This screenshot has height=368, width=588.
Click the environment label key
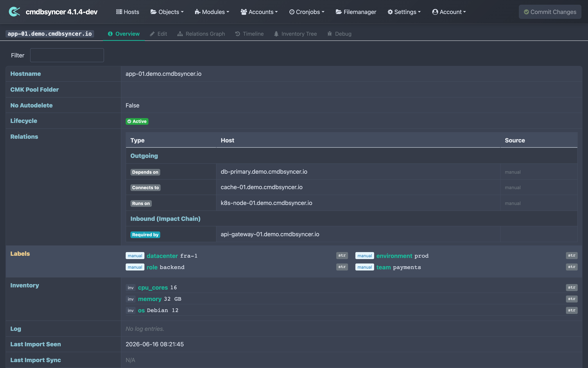(x=394, y=256)
